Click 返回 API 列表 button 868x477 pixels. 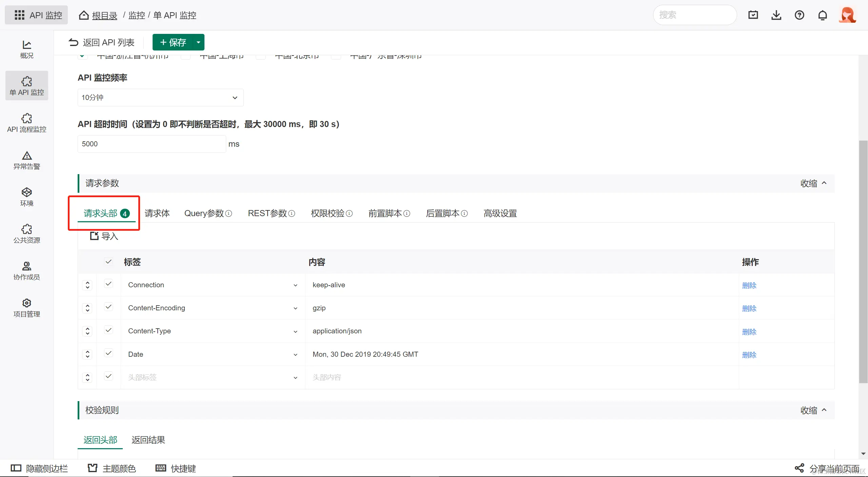tap(102, 42)
